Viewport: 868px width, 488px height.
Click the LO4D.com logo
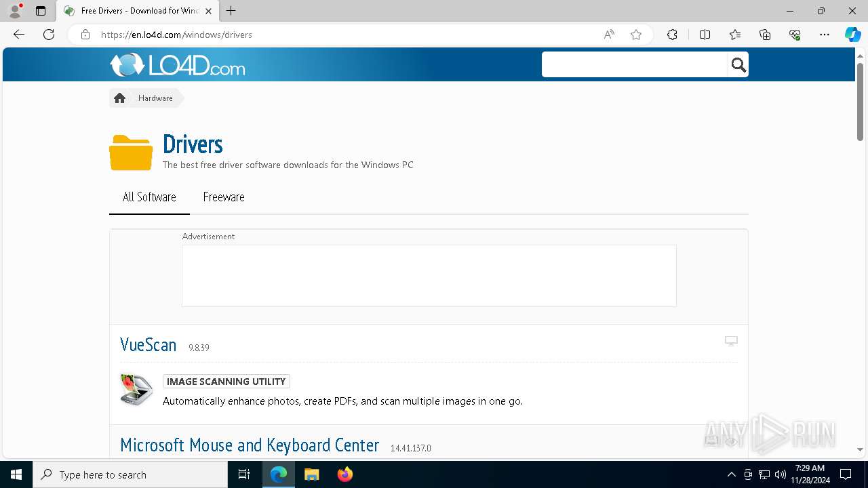click(x=178, y=65)
